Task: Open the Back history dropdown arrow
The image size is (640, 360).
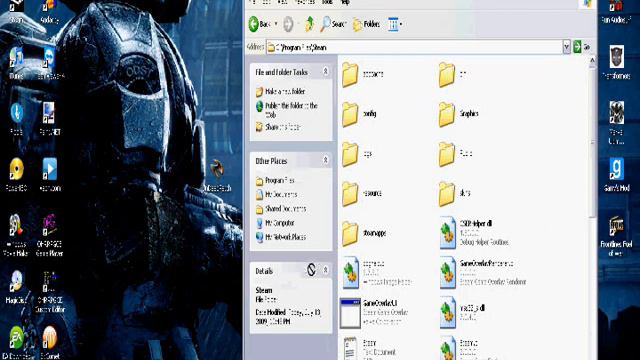Action: [276, 24]
